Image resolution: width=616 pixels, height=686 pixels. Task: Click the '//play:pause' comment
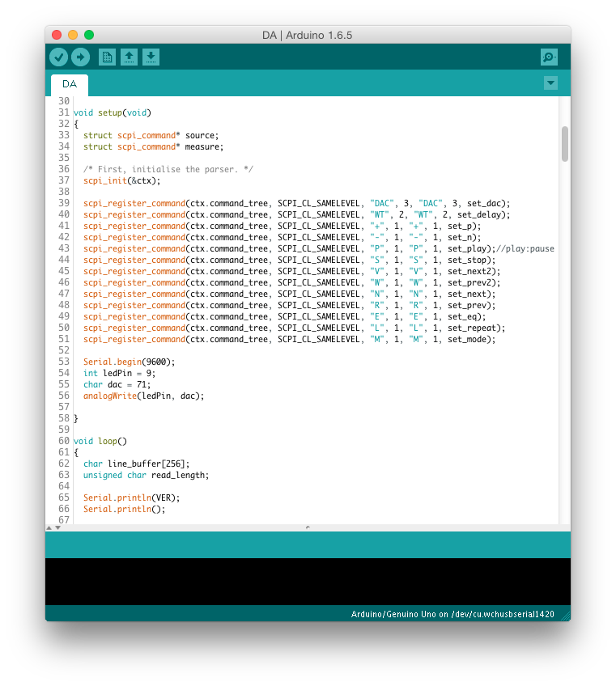click(525, 249)
